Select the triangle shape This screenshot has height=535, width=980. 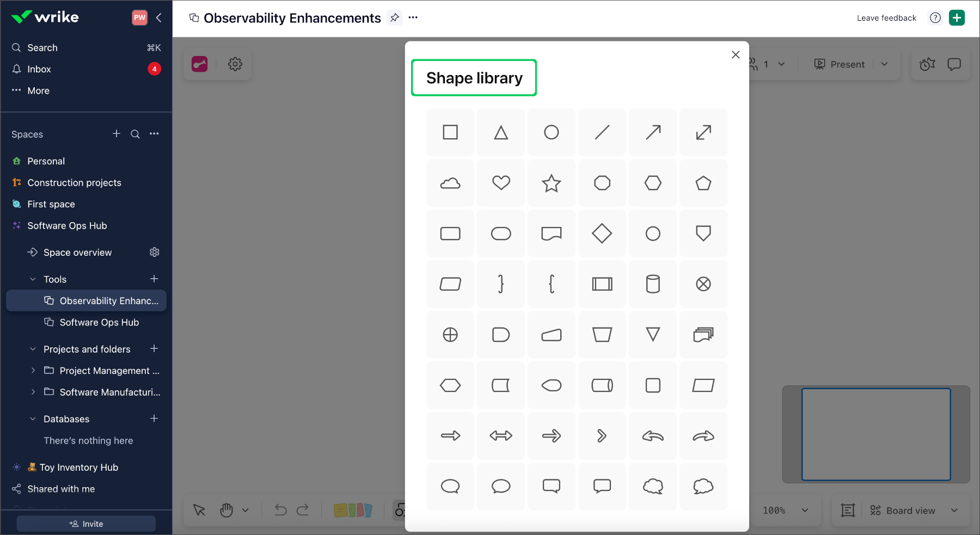tap(501, 132)
